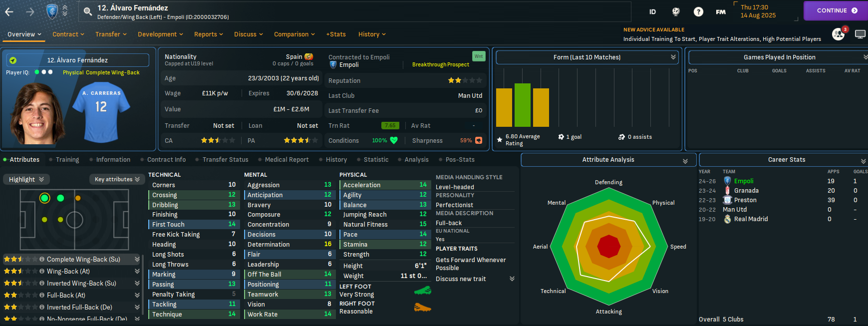The width and height of the screenshot is (868, 326).
Task: Click the green bar in the form chart
Action: pos(523,105)
